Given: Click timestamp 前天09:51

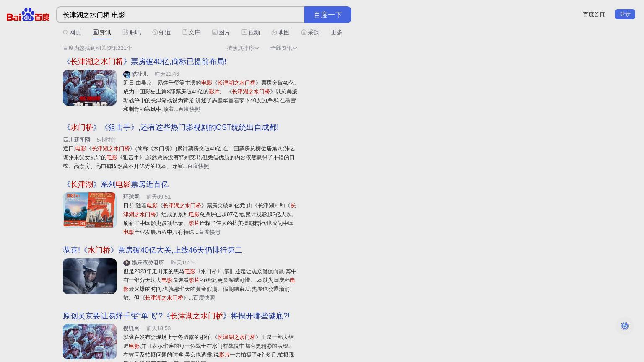Looking at the screenshot, I should (158, 197).
